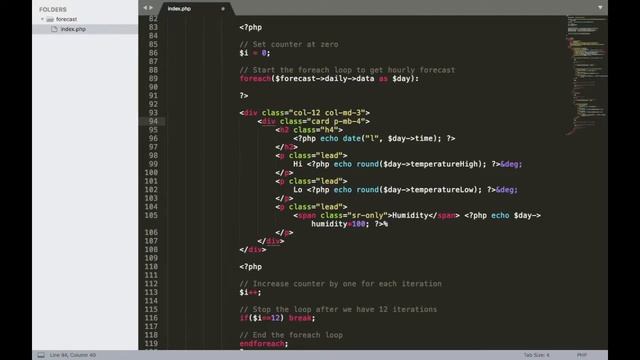Viewport: 640px width, 360px height.
Task: Click the word 'Humidity' on line 105
Action: [410, 215]
